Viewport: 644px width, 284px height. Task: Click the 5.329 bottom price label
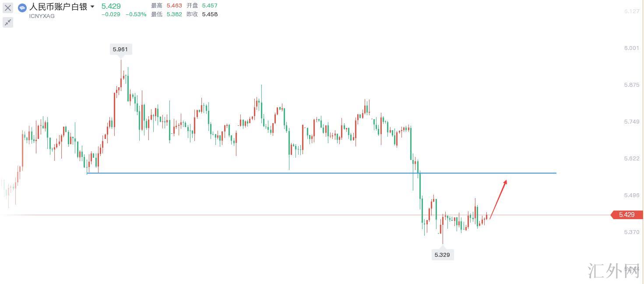pyautogui.click(x=442, y=255)
